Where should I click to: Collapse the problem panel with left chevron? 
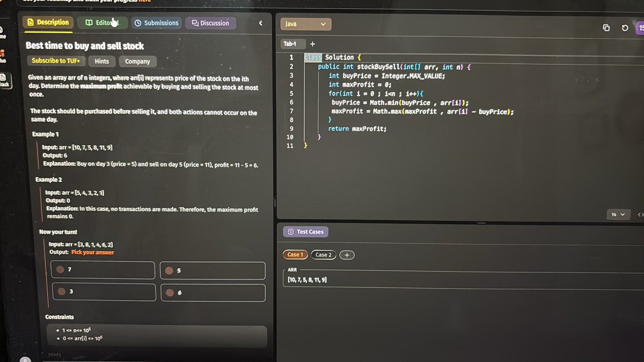click(x=261, y=23)
